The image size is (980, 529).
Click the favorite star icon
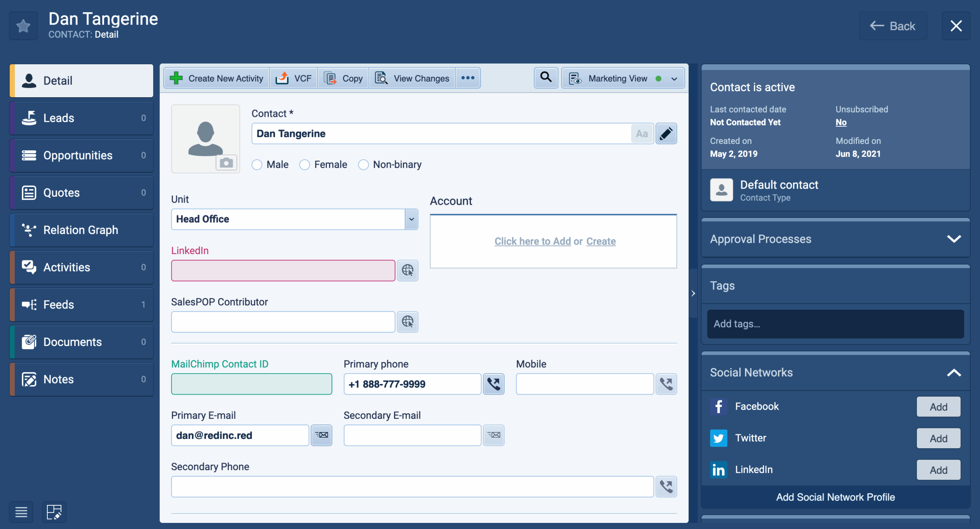click(x=23, y=26)
